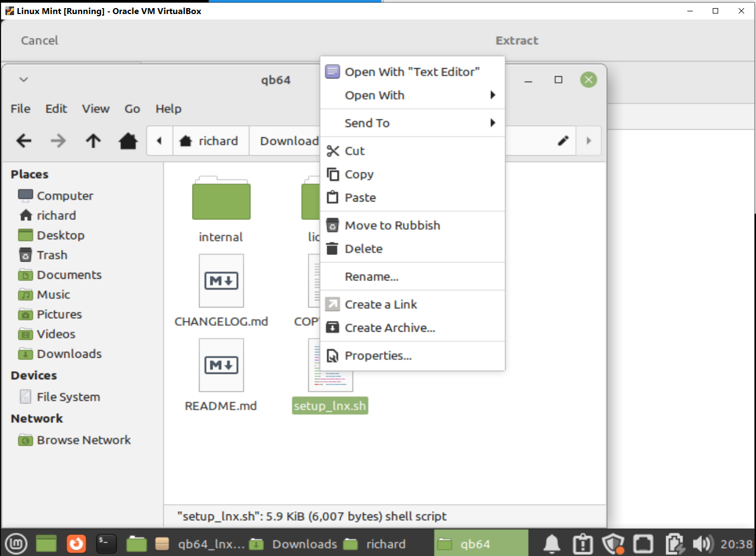Click the 20:38 clock
This screenshot has width=756, height=556.
[x=737, y=544]
